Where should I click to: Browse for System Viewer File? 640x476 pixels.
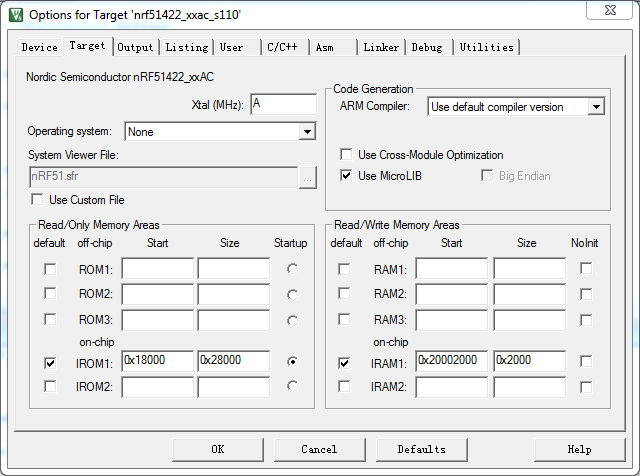[x=308, y=178]
